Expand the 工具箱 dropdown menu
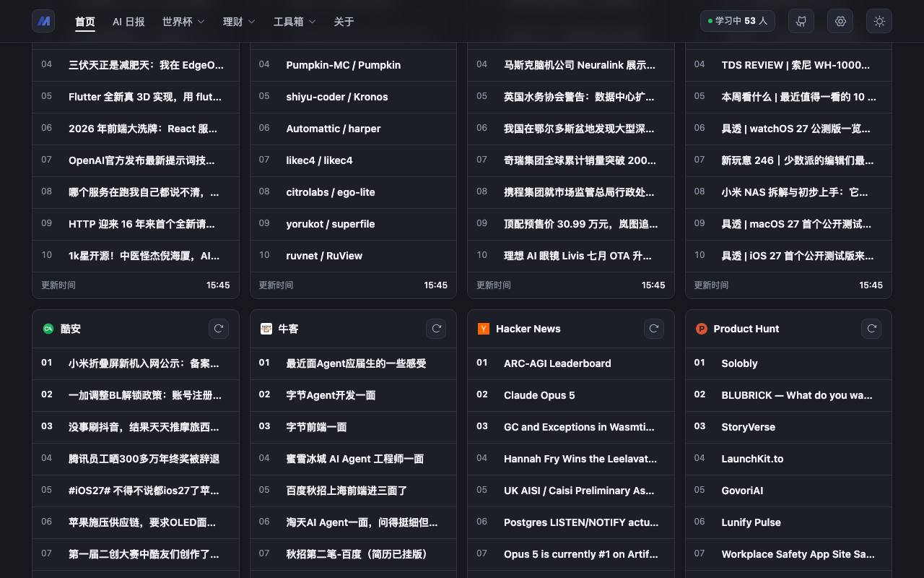The image size is (924, 578). (295, 22)
